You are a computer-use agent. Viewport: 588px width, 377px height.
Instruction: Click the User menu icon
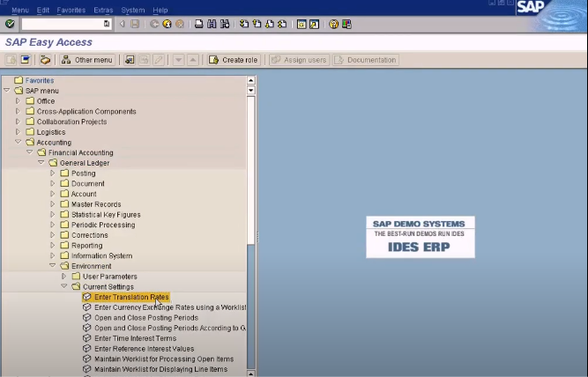[x=11, y=60]
